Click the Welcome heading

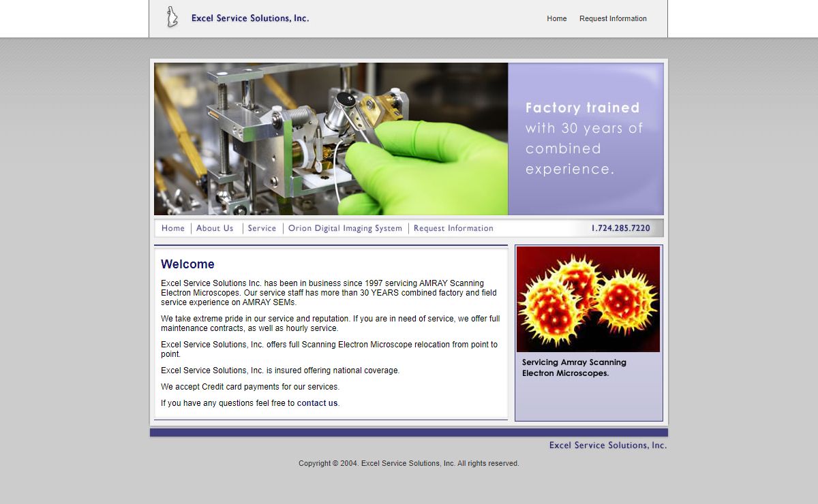[x=187, y=264]
